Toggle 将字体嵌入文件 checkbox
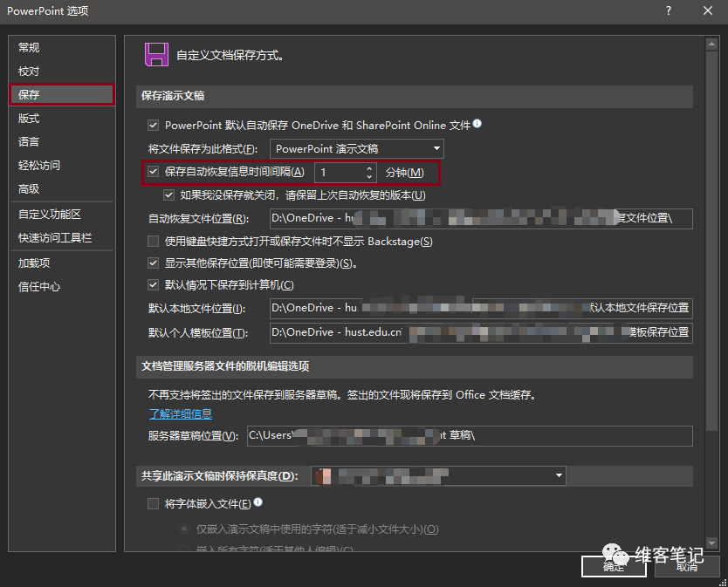 pyautogui.click(x=154, y=503)
